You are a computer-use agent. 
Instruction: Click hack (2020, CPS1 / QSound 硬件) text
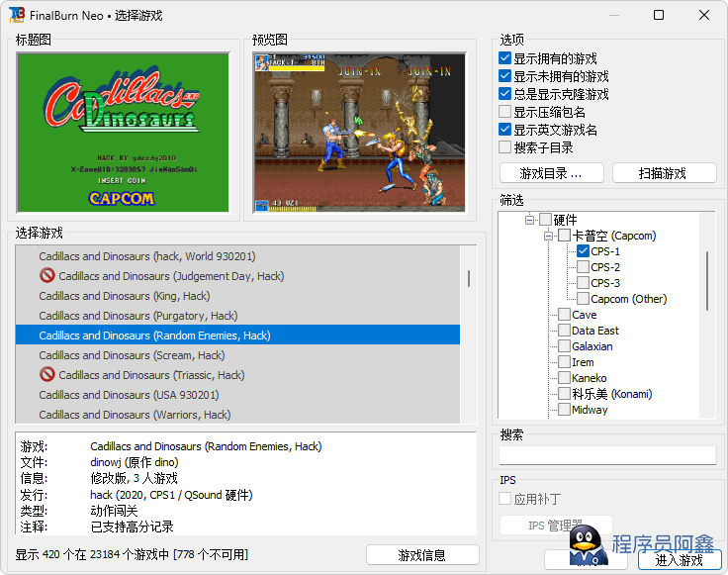click(x=171, y=495)
